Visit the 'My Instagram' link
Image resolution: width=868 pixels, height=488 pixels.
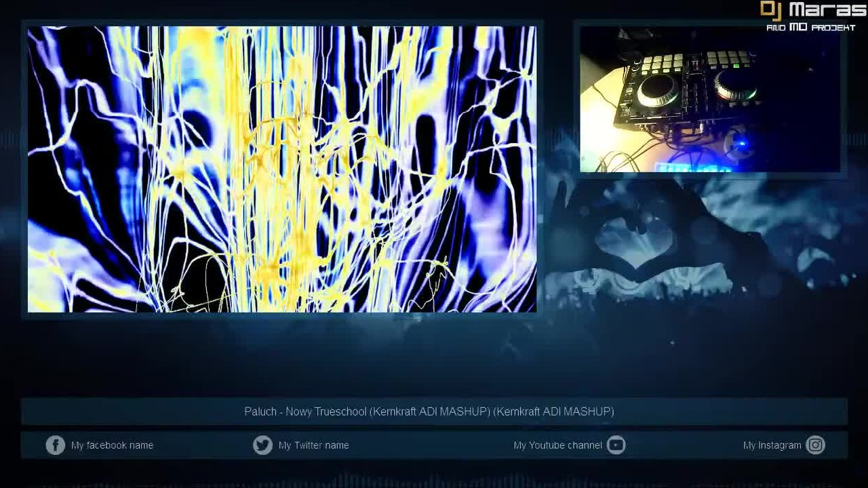pyautogui.click(x=772, y=445)
